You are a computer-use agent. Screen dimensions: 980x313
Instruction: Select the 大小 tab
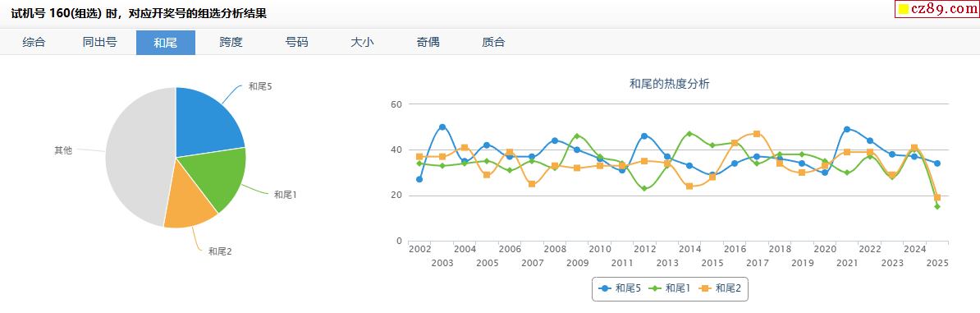pyautogui.click(x=363, y=43)
